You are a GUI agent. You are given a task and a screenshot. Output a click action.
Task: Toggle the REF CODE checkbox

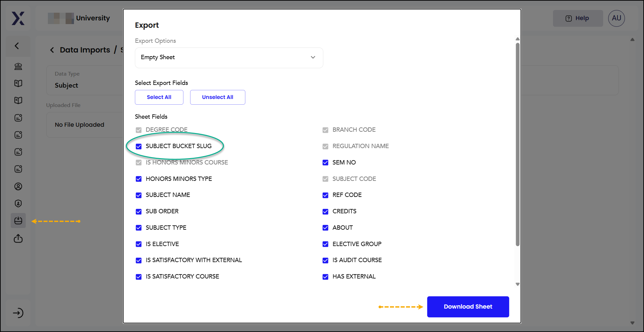325,195
